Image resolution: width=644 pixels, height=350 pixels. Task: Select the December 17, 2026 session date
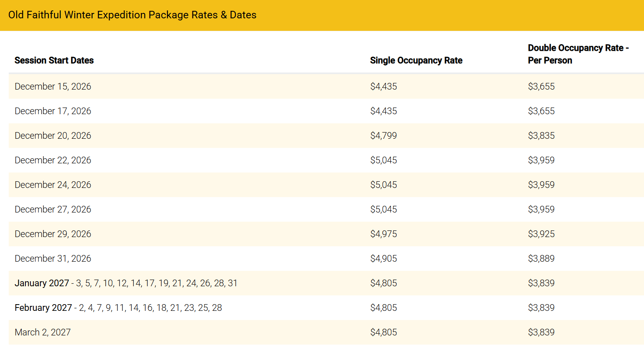pos(53,111)
